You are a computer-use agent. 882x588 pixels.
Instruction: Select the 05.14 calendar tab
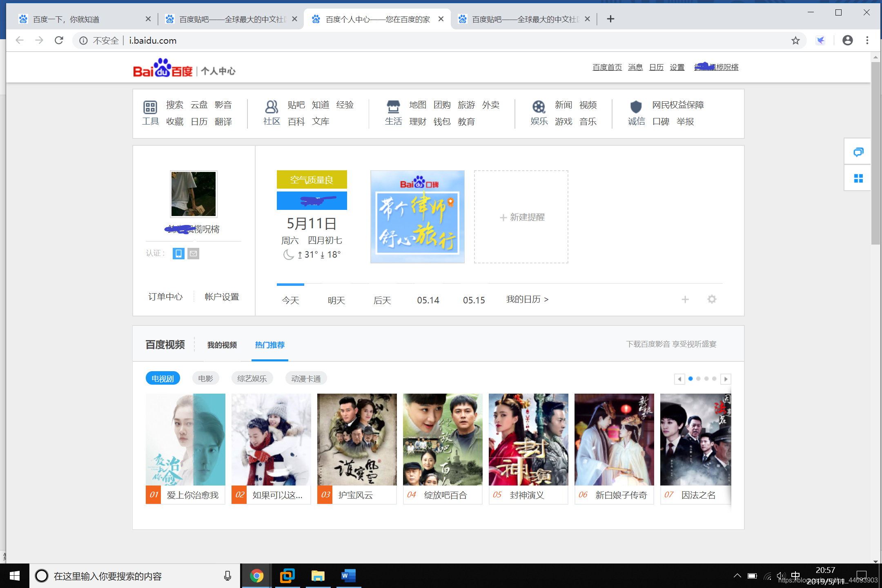pos(428,300)
